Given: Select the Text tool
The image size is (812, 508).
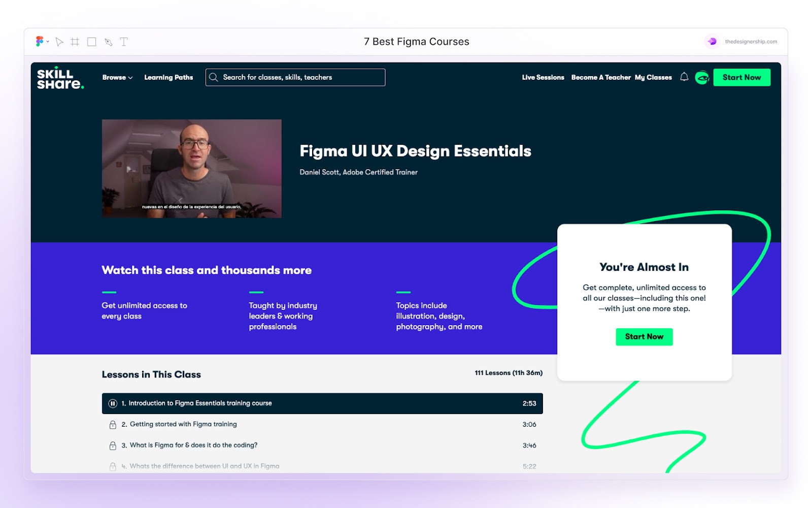Looking at the screenshot, I should coord(123,41).
